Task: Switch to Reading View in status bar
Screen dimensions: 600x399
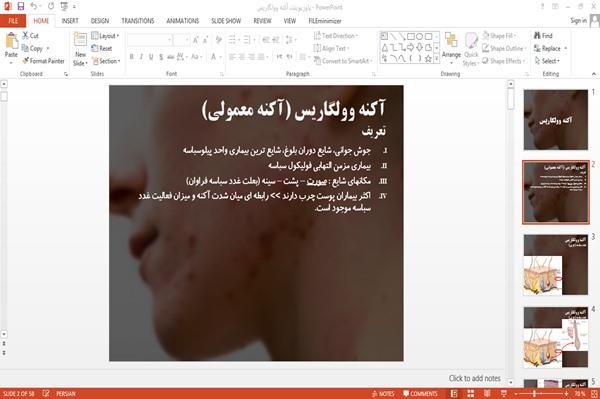Action: [487, 393]
